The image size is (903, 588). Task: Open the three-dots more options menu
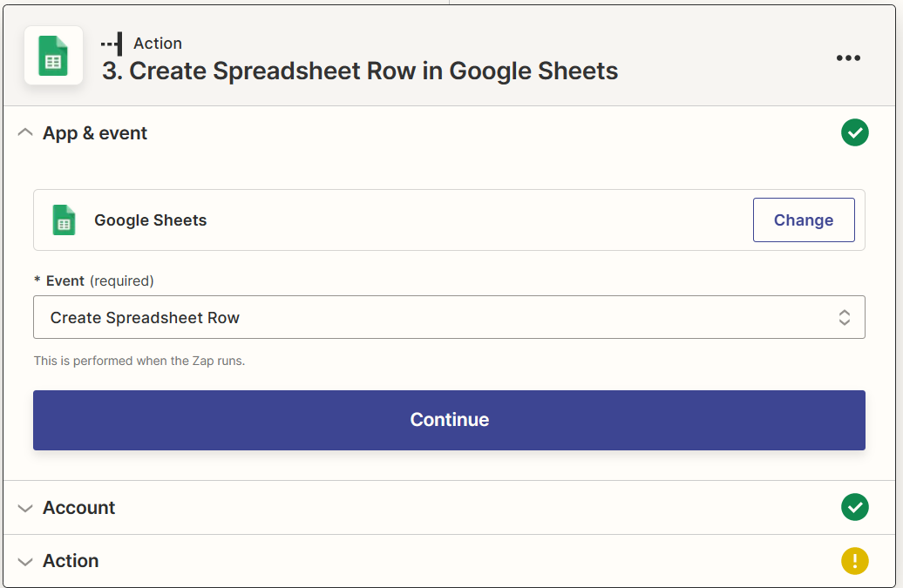848,57
